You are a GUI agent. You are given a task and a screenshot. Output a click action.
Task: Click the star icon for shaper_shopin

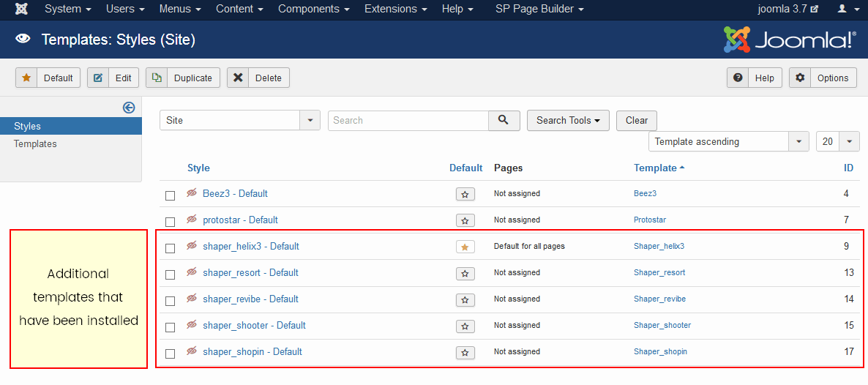pos(465,352)
